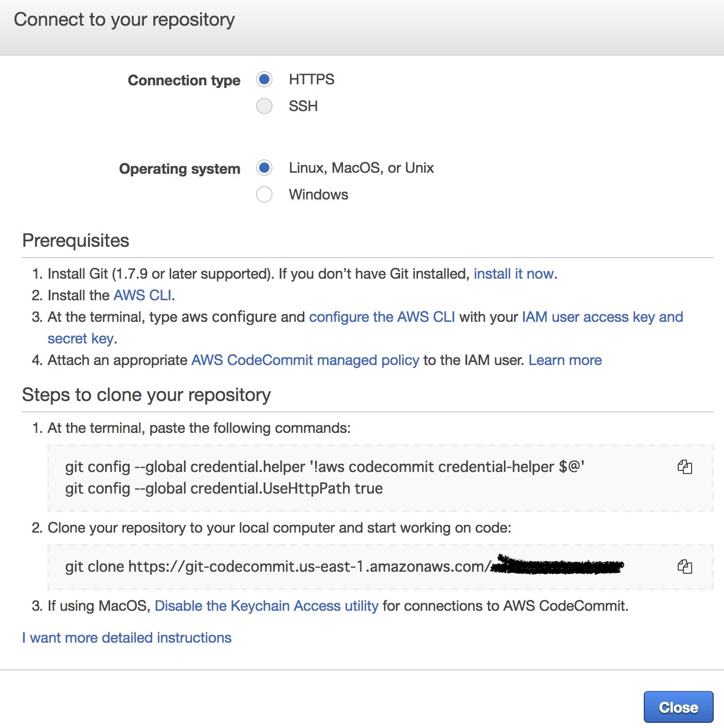Choose Windows operating system
This screenshot has width=724, height=728.
pyautogui.click(x=264, y=194)
